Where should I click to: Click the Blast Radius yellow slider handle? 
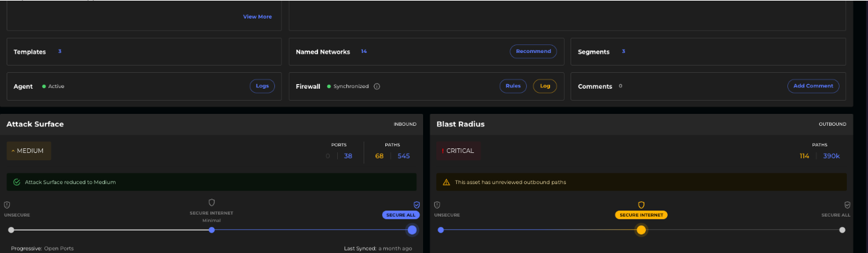[641, 230]
